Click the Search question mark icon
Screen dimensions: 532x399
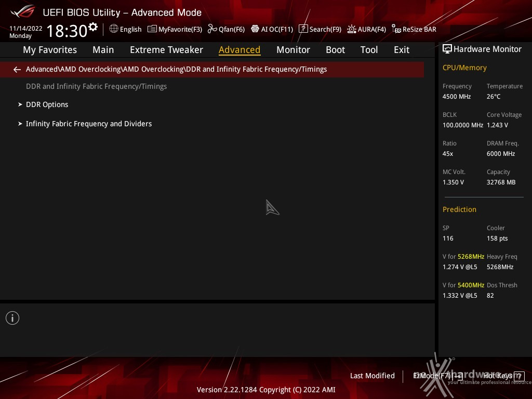303,29
